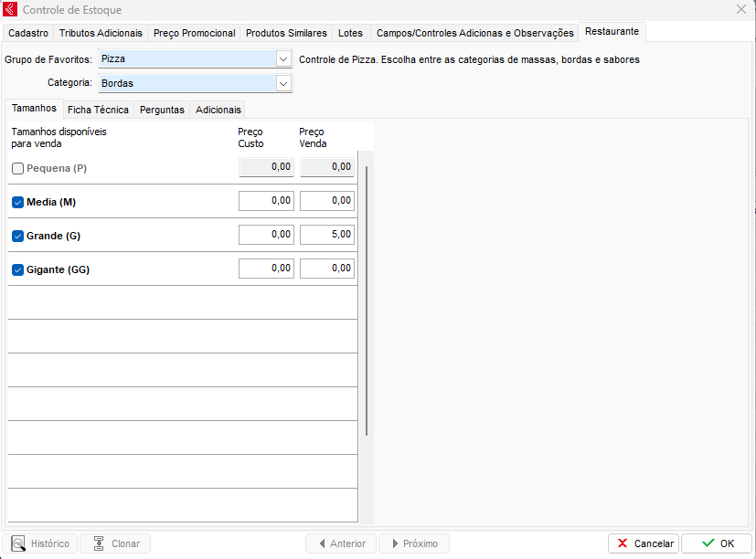756x559 pixels.
Task: Click the Histórico button icon
Action: (x=18, y=543)
